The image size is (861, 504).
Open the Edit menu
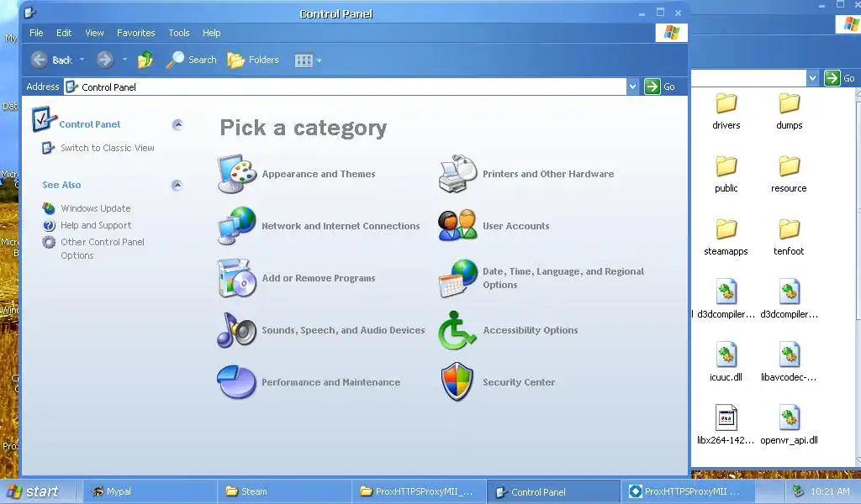[x=64, y=33]
